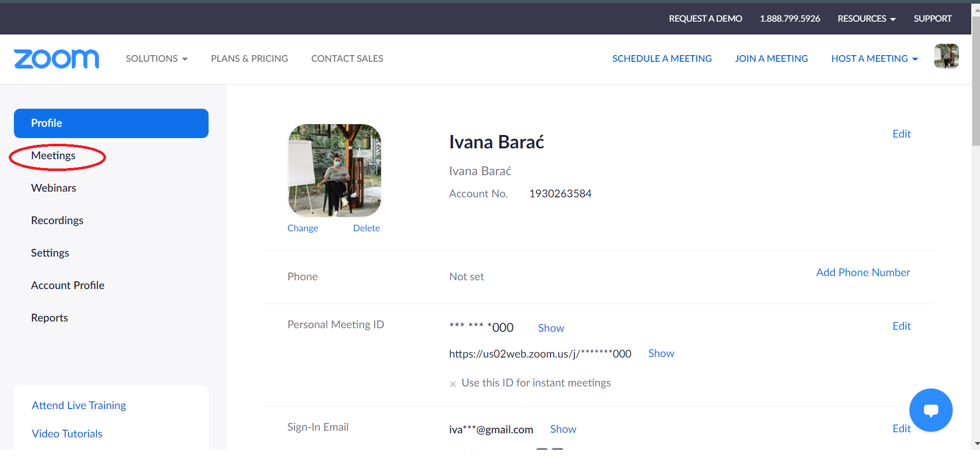The height and width of the screenshot is (457, 980).
Task: Open Video Tutorials
Action: (67, 434)
